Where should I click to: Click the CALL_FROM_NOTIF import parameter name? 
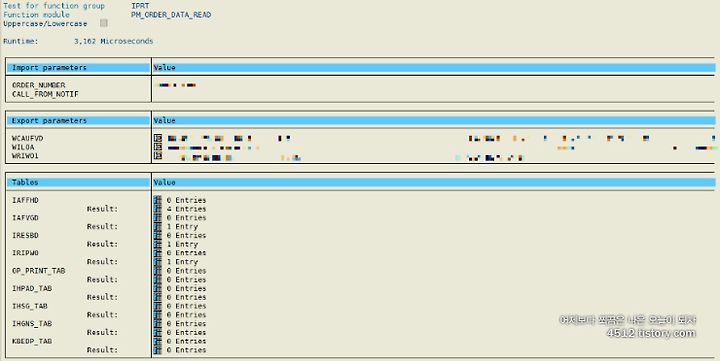[x=45, y=94]
